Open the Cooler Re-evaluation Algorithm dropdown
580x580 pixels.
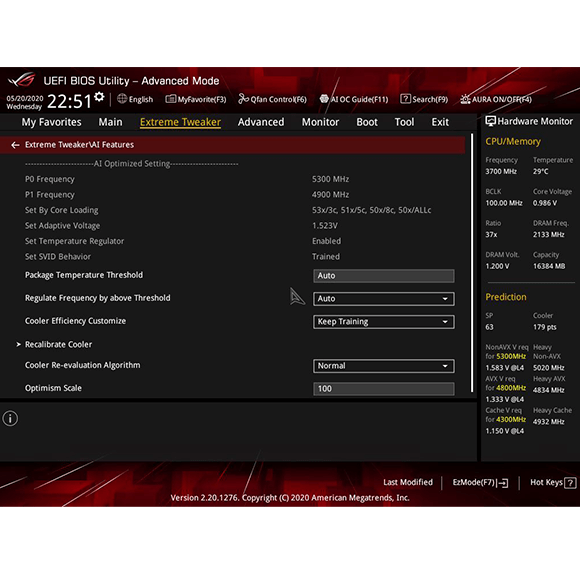point(384,366)
